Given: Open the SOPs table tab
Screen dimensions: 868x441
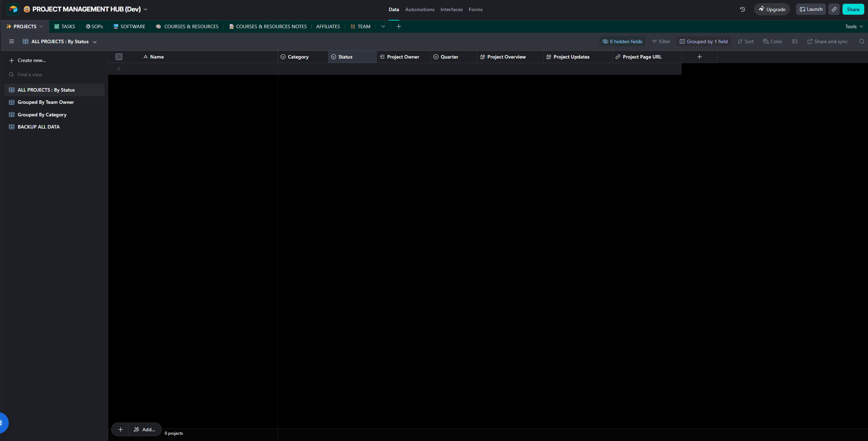Looking at the screenshot, I should pos(94,26).
